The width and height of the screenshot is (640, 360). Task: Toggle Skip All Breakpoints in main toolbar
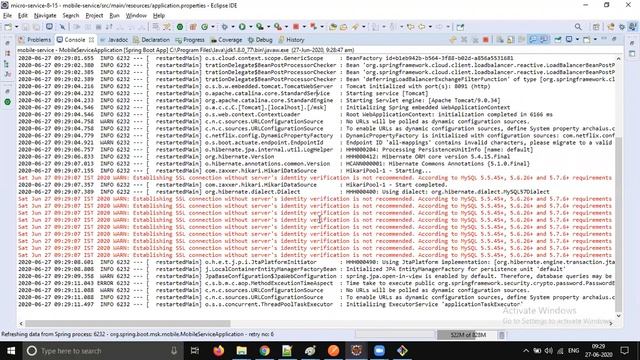click(62, 27)
